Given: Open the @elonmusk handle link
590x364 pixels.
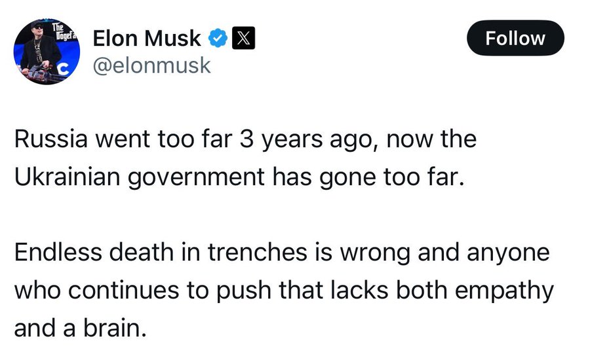Looking at the screenshot, I should 151,65.
